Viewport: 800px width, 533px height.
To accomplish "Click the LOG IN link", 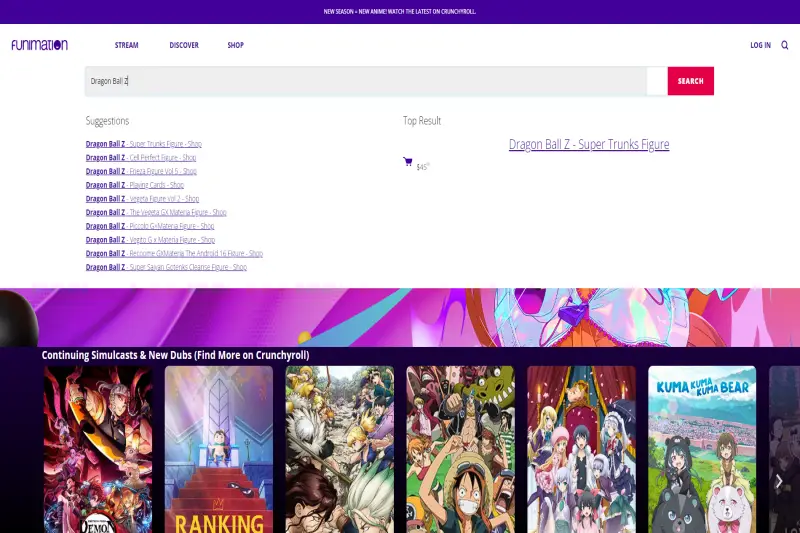I will point(760,45).
